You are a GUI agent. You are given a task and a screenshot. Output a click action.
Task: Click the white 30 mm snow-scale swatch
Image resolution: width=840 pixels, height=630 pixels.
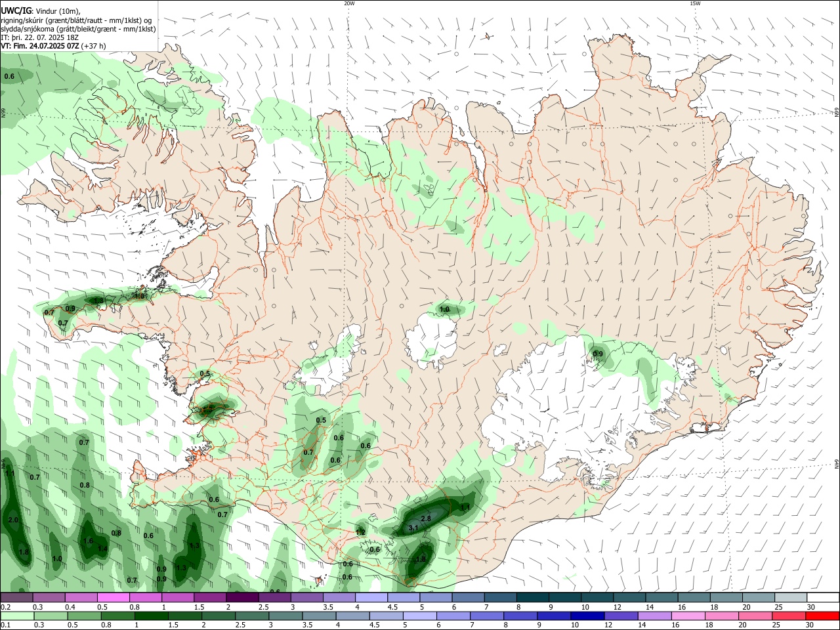(822, 598)
